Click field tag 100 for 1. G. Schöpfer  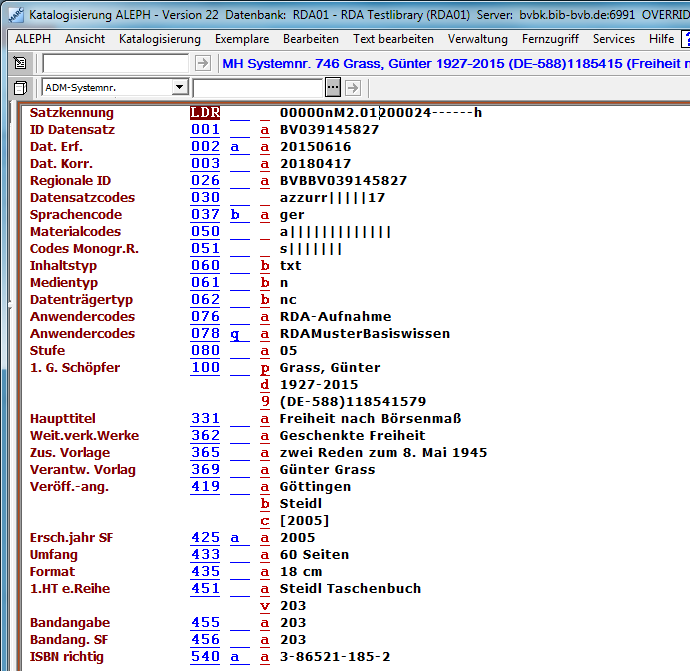pos(205,367)
